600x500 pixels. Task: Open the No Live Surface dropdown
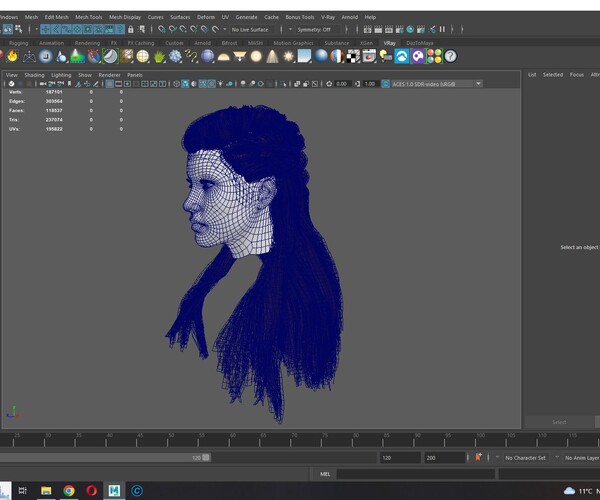coord(250,29)
